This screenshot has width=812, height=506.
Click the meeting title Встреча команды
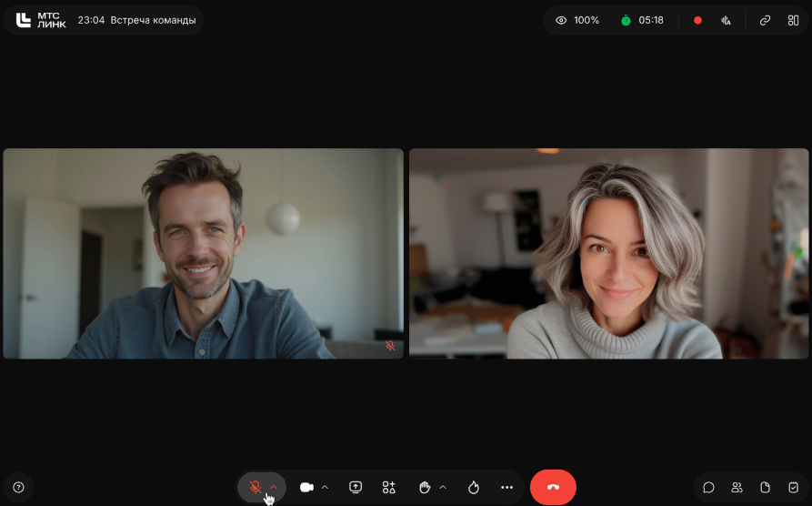(153, 20)
